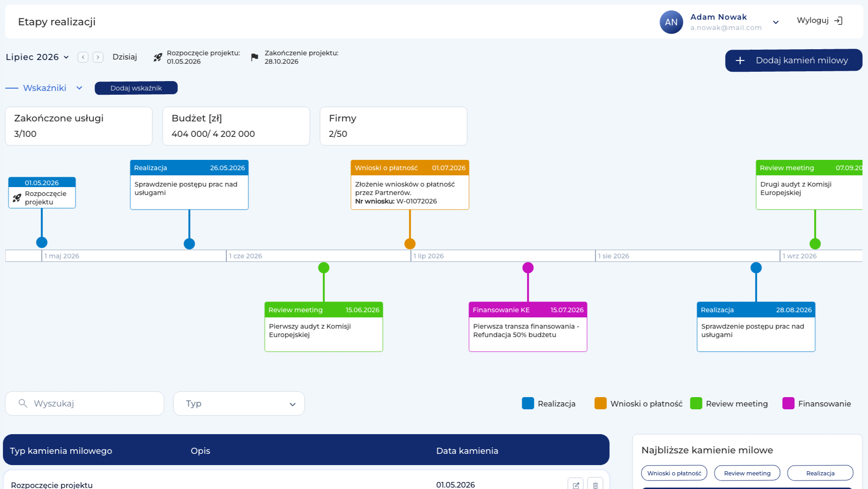
Task: Click the blue Realizacja legend swatch
Action: click(x=528, y=403)
